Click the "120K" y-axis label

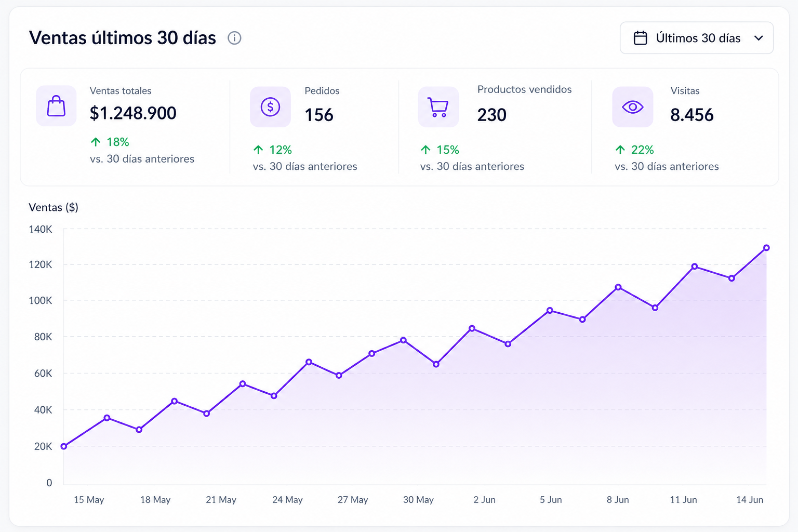click(41, 264)
